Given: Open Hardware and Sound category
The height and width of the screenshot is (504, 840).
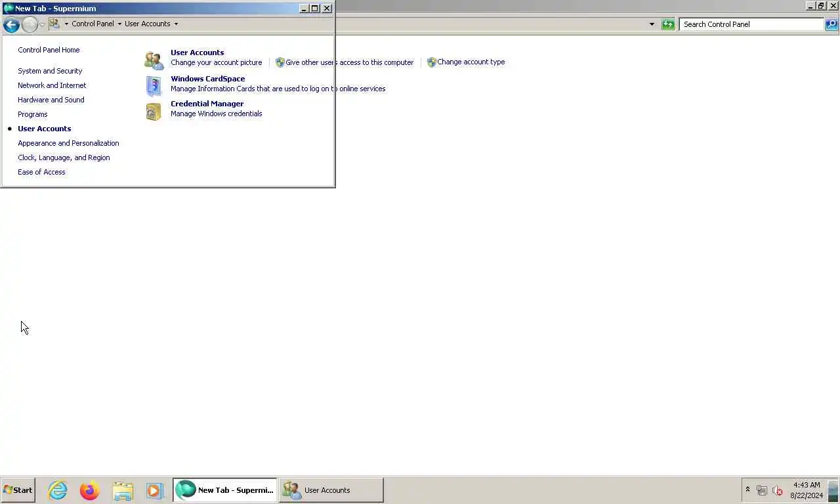Looking at the screenshot, I should [x=51, y=100].
